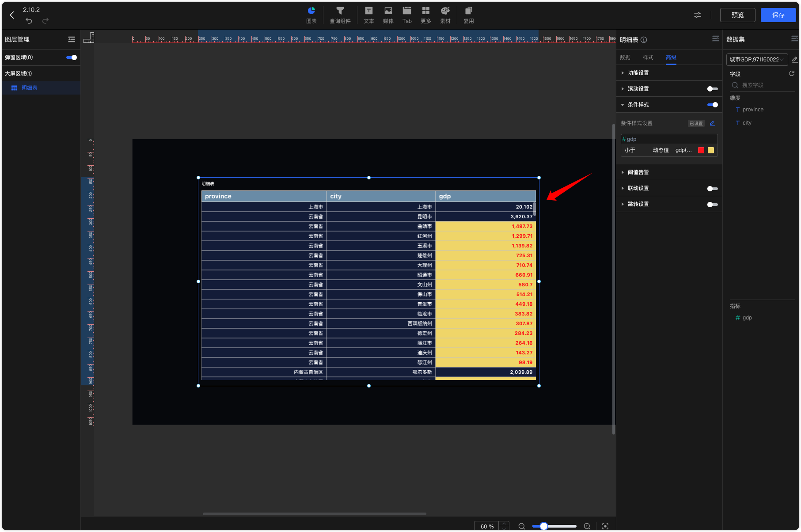Click the city column header in the table
The width and height of the screenshot is (801, 532).
click(381, 196)
